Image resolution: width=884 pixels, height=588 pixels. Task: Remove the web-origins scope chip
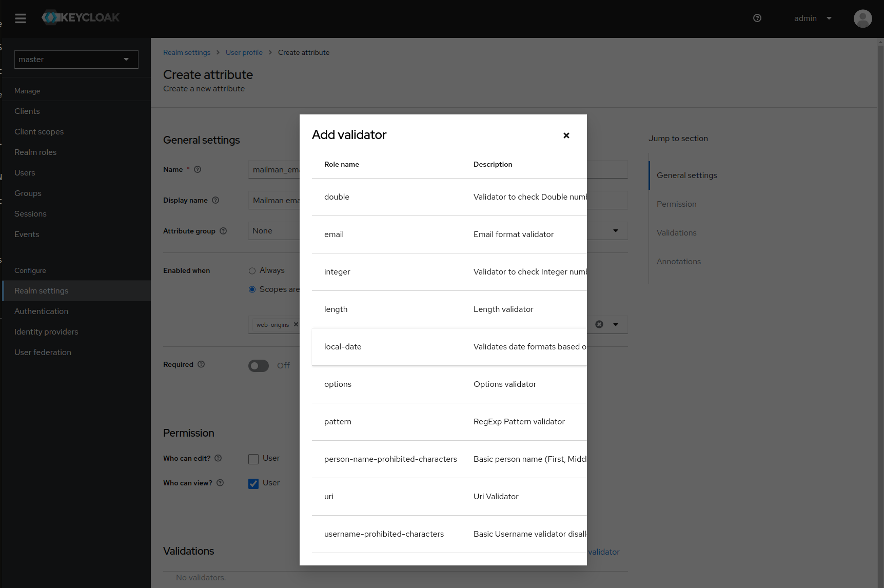[x=296, y=324]
